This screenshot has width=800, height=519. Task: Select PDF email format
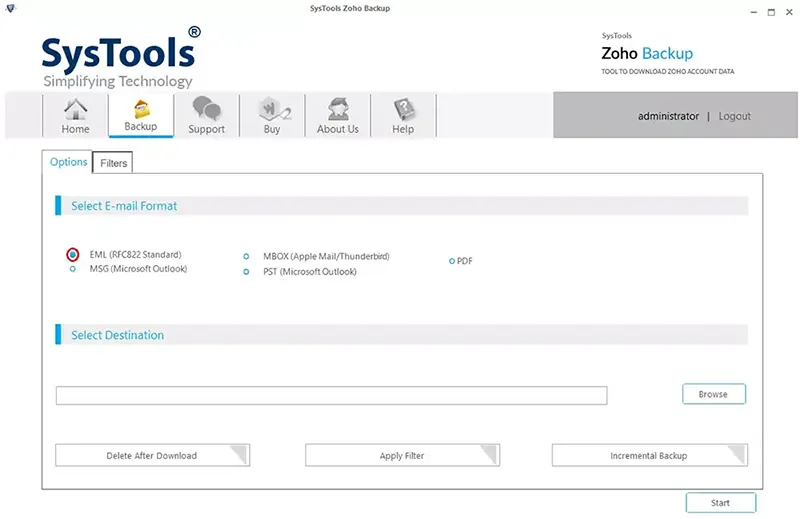[452, 261]
